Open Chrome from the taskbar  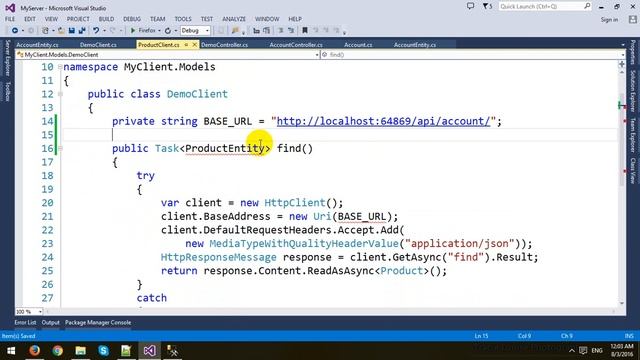click(58, 351)
